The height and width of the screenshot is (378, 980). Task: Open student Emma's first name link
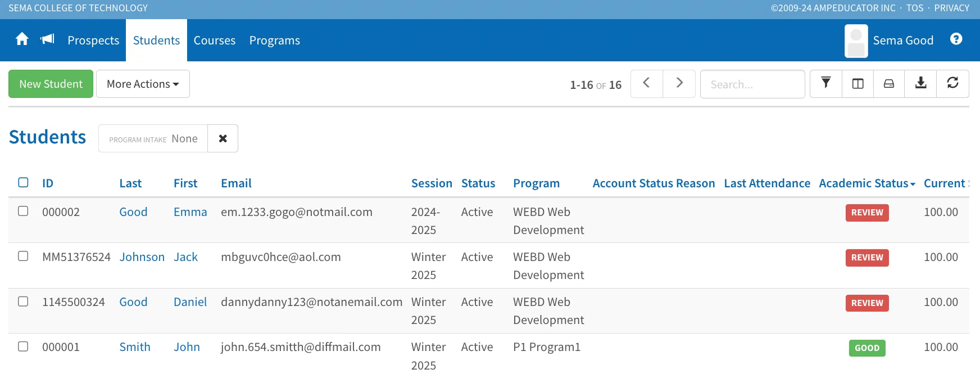coord(190,212)
